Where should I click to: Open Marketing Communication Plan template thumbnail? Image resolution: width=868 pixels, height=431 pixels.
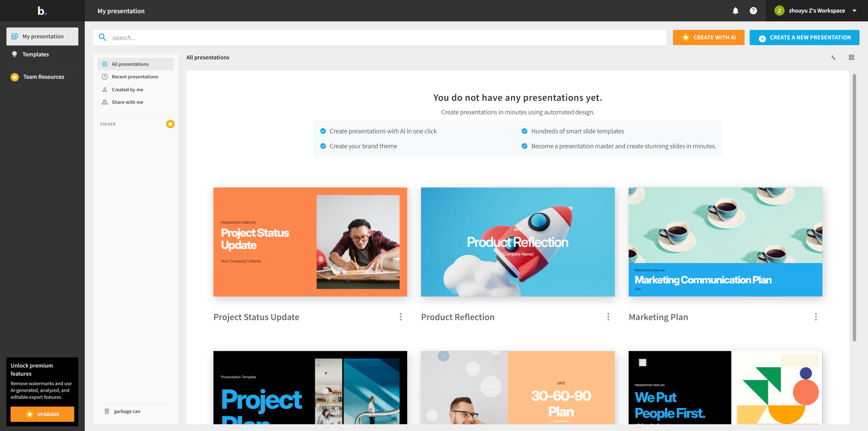point(725,242)
